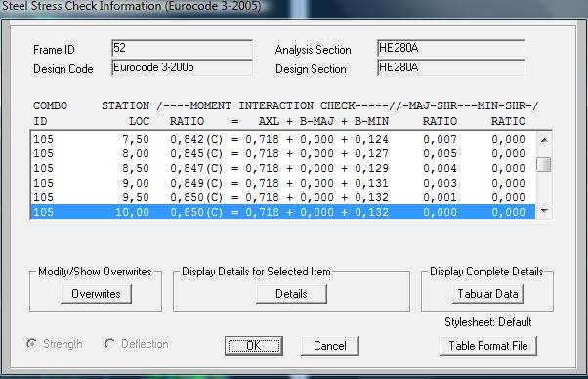The width and height of the screenshot is (588, 379).
Task: Click the Frame ID field
Action: (x=183, y=48)
